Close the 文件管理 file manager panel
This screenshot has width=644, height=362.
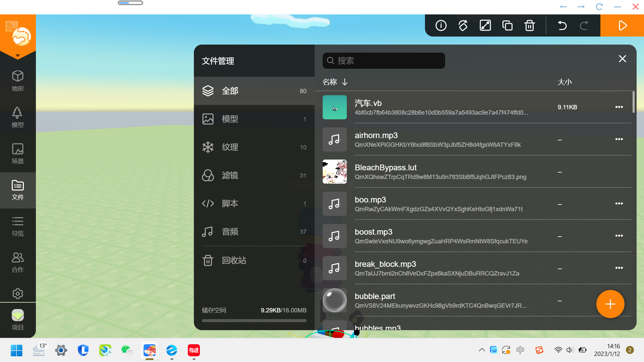point(623,59)
